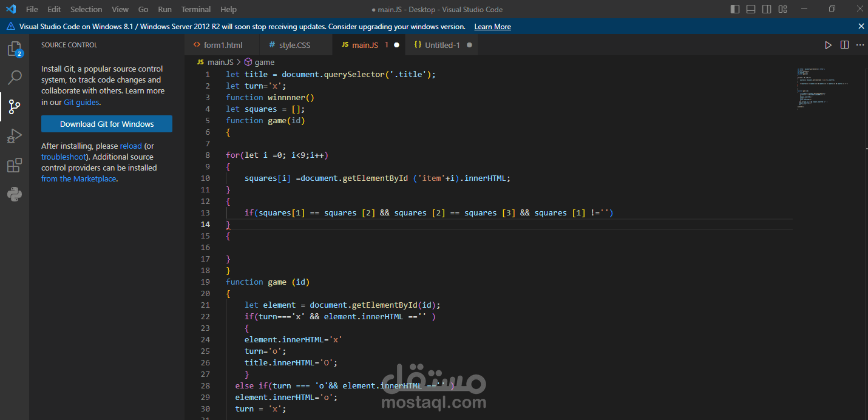This screenshot has width=868, height=420.
Task: Open the Help menu
Action: [x=229, y=9]
